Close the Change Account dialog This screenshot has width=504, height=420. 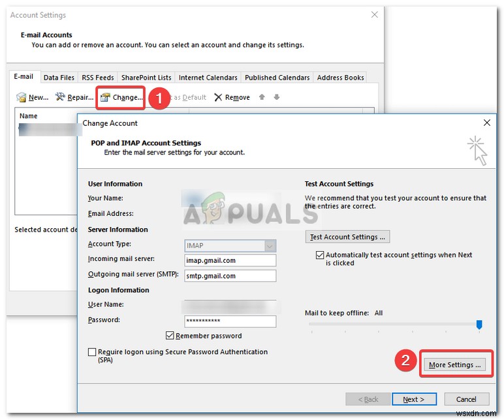(486, 123)
